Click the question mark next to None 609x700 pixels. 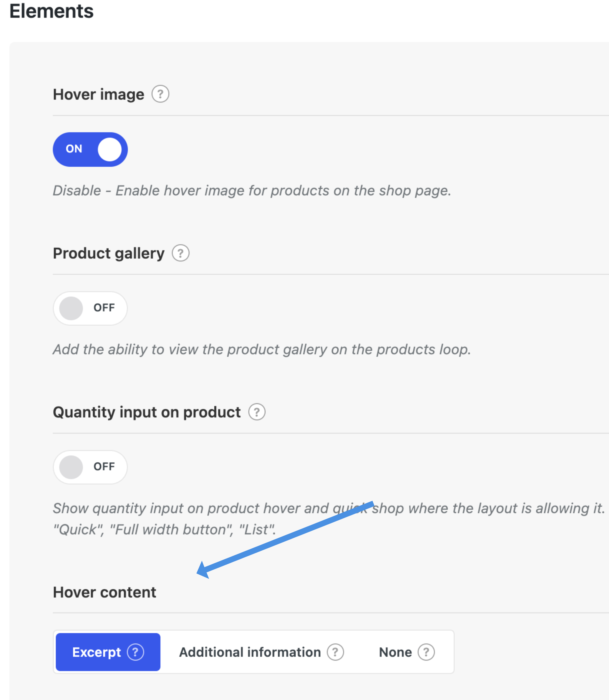pyautogui.click(x=426, y=652)
